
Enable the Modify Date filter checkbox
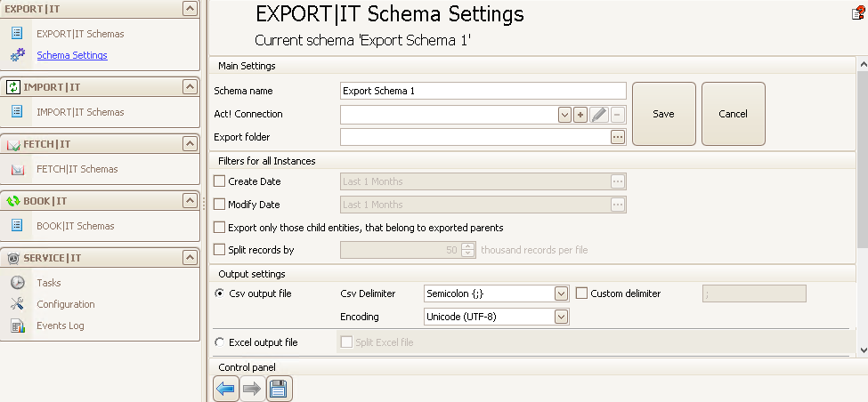(220, 204)
